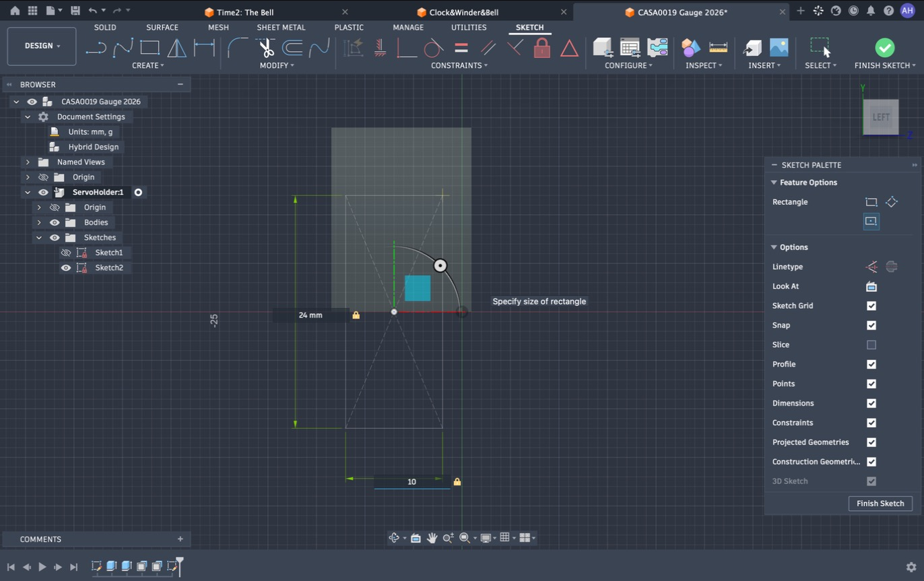
Task: Click the 10 width dimension input field
Action: click(x=412, y=482)
